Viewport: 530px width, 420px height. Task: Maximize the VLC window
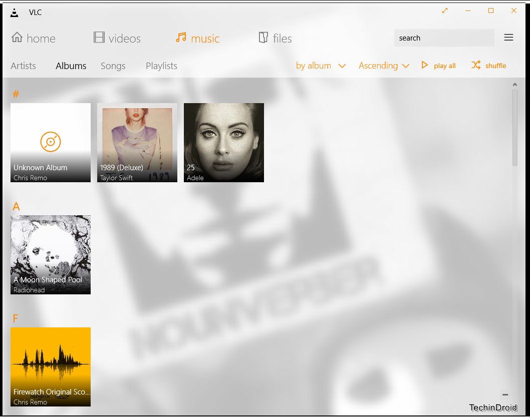pyautogui.click(x=491, y=11)
